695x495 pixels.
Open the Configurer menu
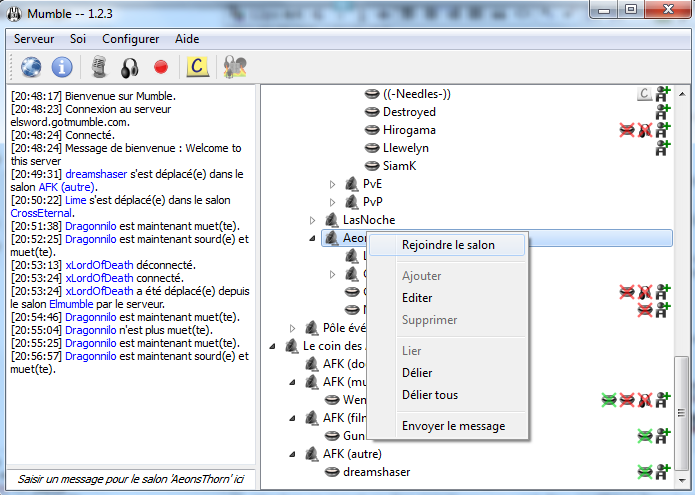tap(131, 39)
